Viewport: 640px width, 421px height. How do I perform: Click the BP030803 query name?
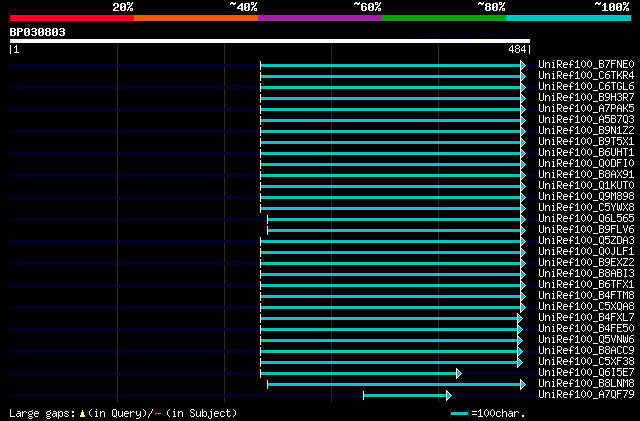(x=38, y=32)
